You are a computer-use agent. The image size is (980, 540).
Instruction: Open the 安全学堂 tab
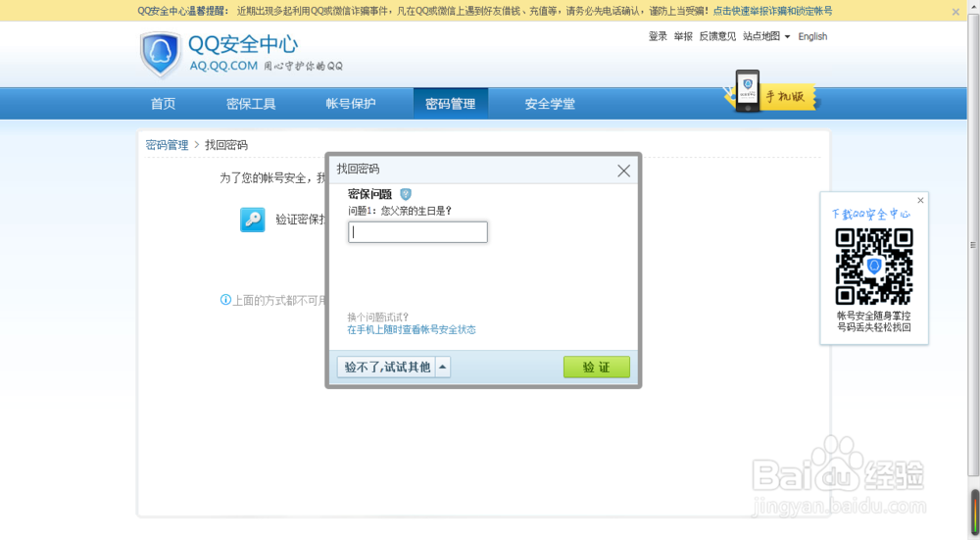click(x=550, y=104)
